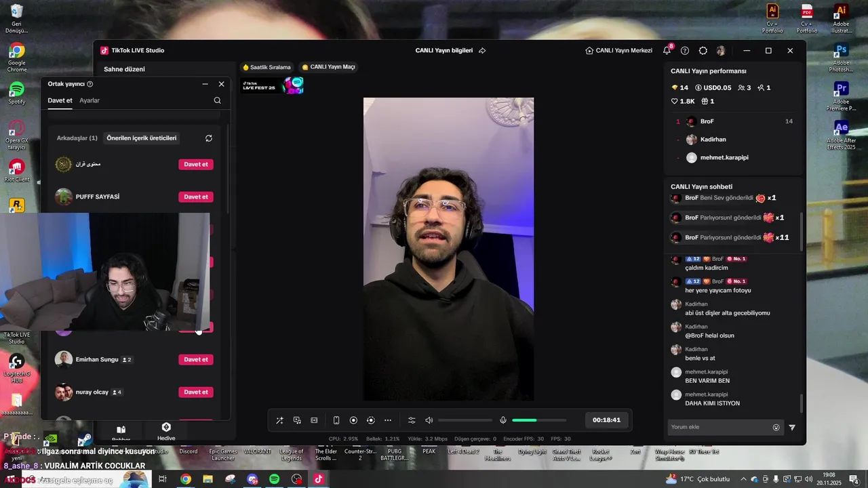Click the diamond count 14
The height and width of the screenshot is (488, 868).
679,87
